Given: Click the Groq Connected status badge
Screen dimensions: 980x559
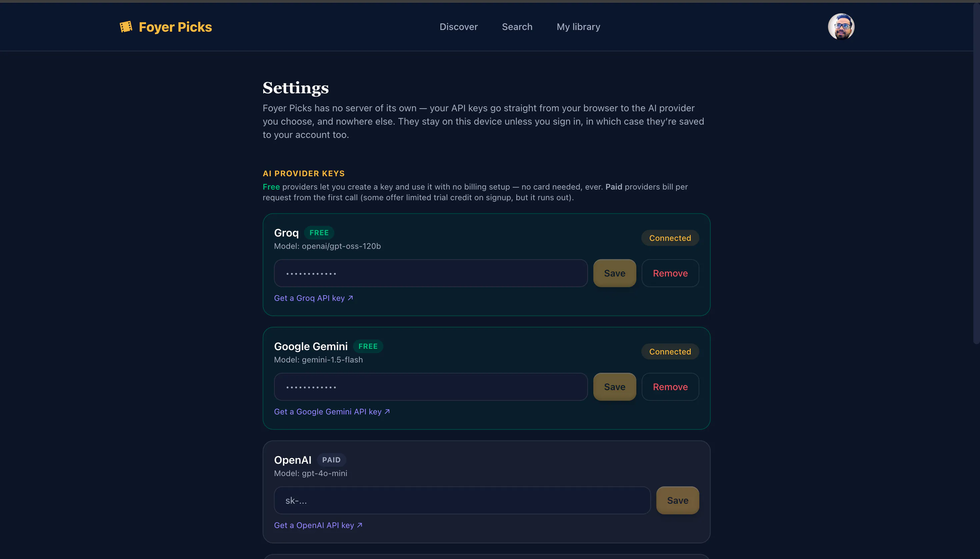Looking at the screenshot, I should tap(670, 238).
